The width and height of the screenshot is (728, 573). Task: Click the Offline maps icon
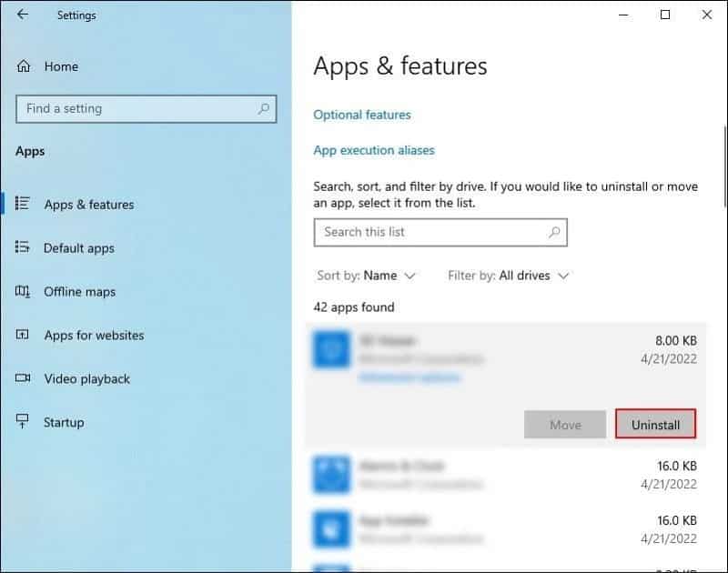tap(22, 291)
